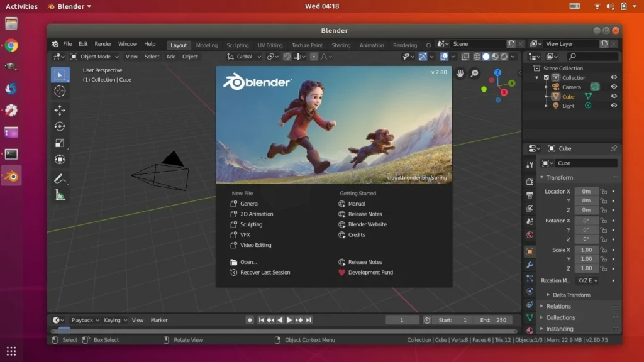Toggle visibility of the Light object
644x362 pixels.
point(614,106)
